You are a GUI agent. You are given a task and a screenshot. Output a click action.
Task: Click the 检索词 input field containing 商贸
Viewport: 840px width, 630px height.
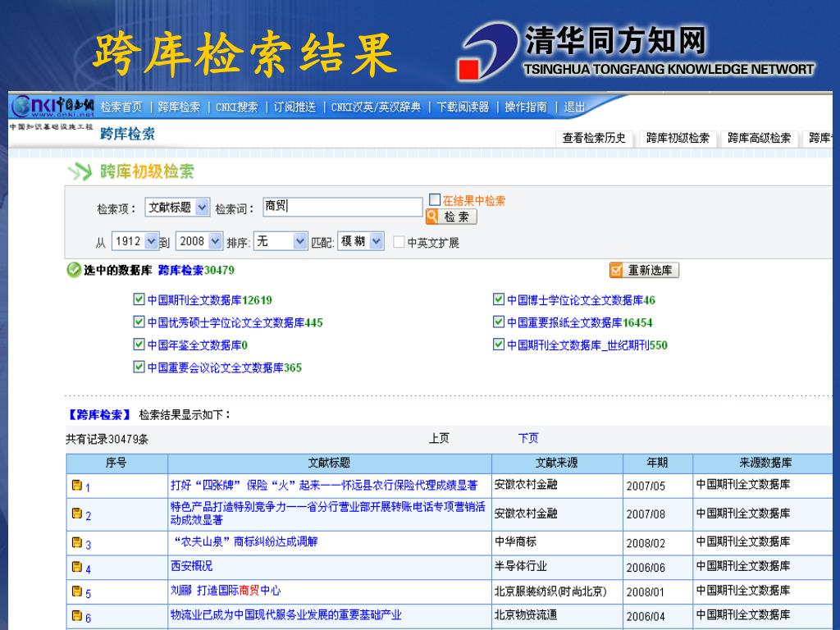tap(343, 207)
